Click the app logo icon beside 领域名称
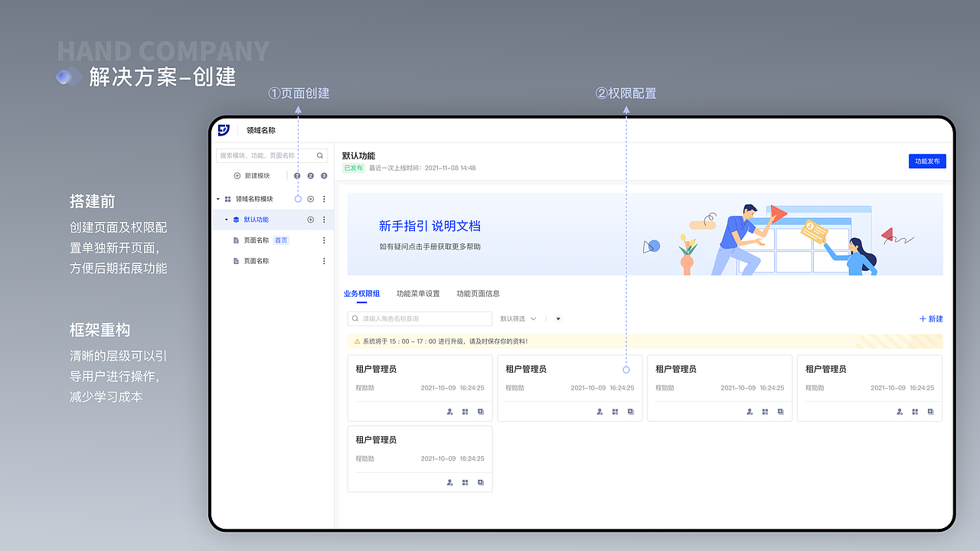 (223, 129)
